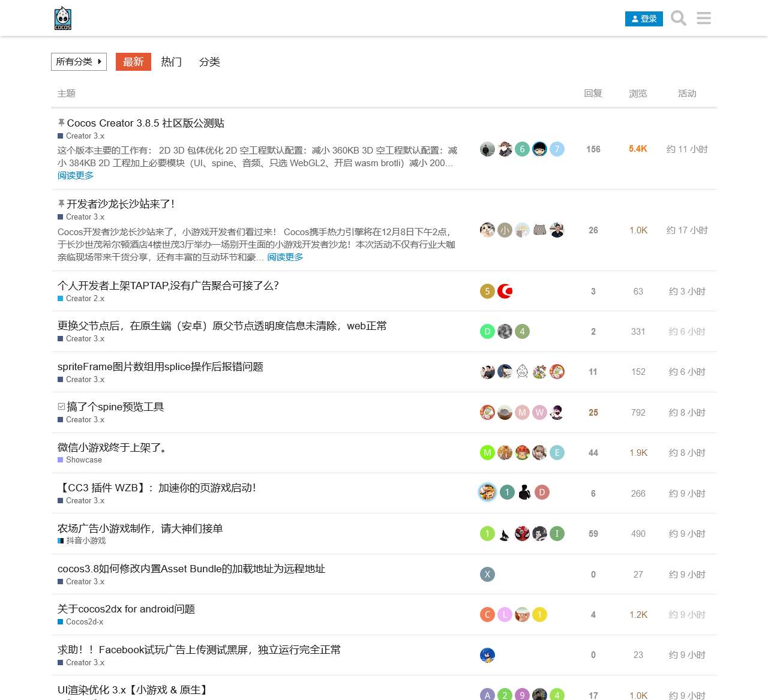Click view count 5.4K
The image size is (768, 700).
tap(638, 149)
